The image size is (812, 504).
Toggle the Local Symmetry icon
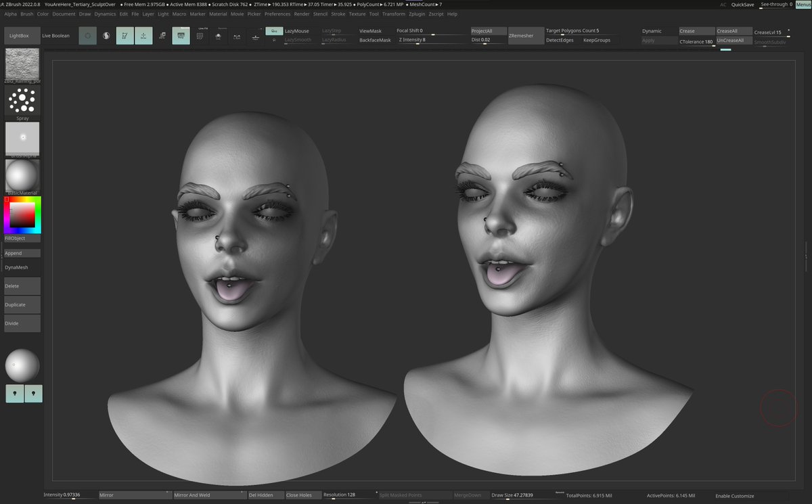[237, 36]
